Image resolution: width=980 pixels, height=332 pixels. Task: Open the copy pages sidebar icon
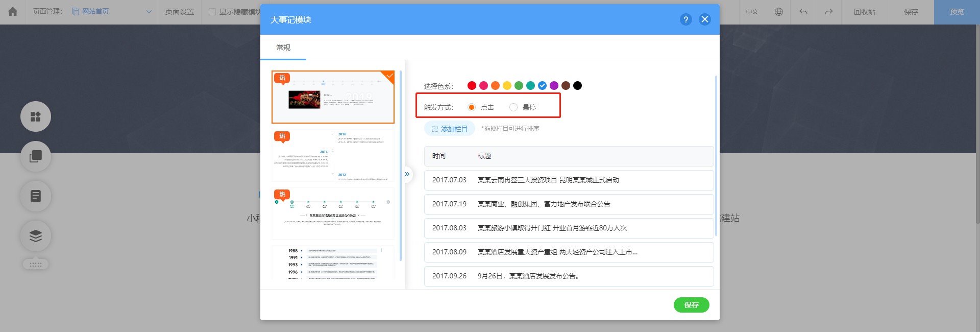[36, 156]
